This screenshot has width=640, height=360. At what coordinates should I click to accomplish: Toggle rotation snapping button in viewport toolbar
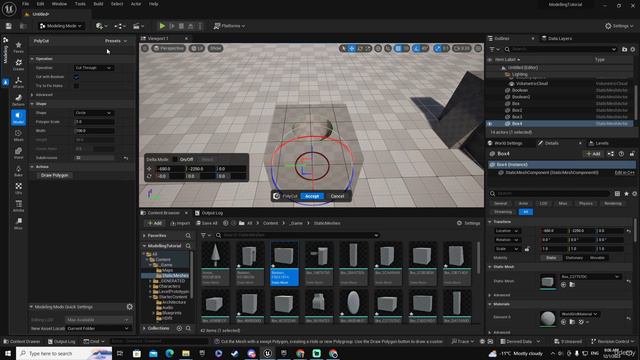coord(416,48)
